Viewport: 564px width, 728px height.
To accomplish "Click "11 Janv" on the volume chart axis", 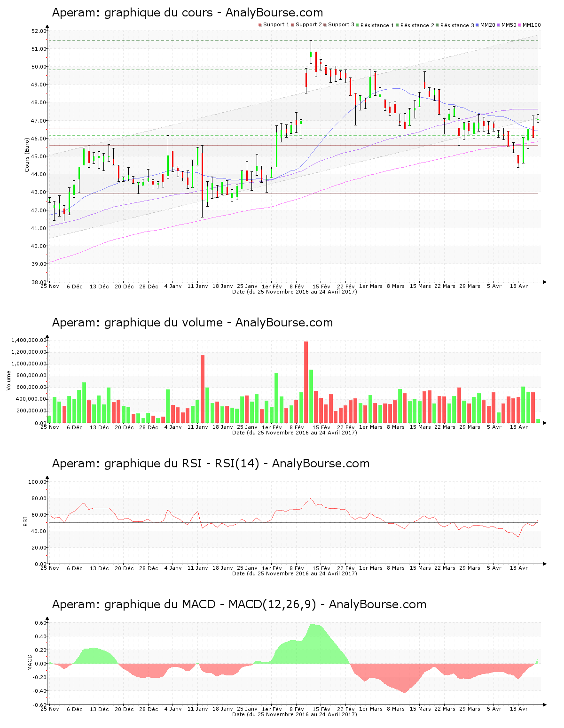I will coord(197,427).
